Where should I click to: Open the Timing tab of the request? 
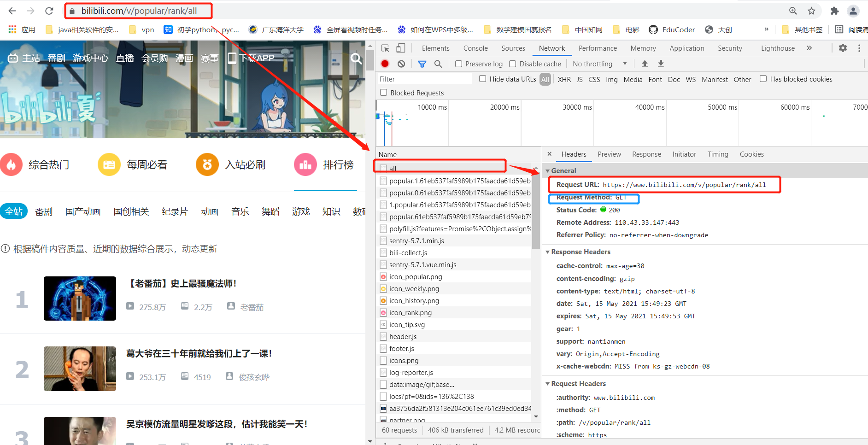tap(718, 154)
